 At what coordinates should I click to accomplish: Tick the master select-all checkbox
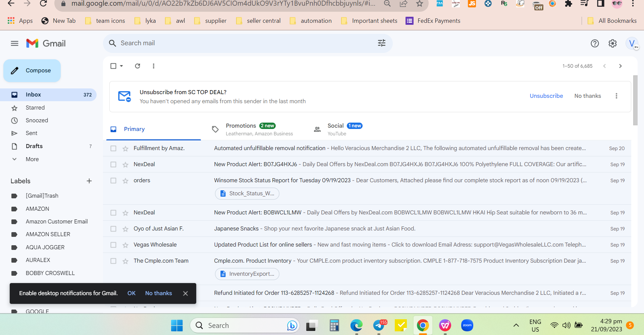pos(113,66)
